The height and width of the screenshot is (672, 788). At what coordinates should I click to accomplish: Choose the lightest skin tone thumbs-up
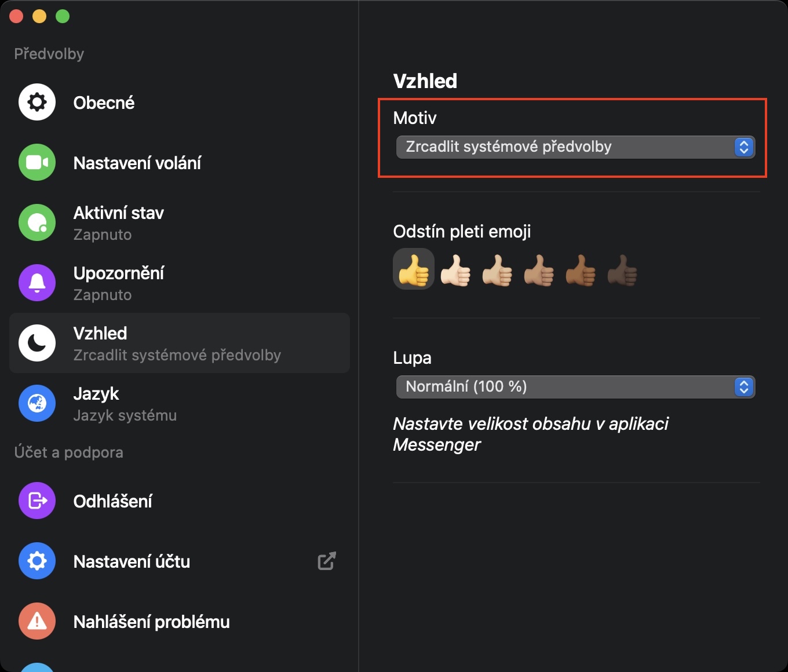(455, 271)
